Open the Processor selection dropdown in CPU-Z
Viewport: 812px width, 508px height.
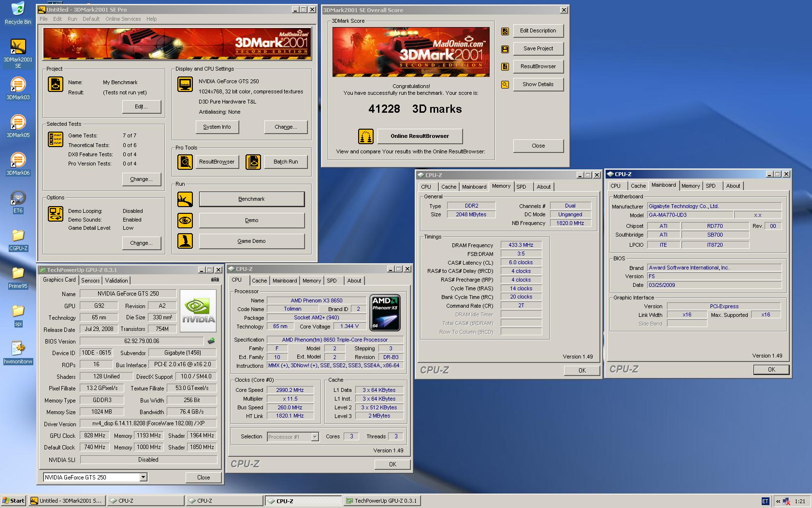point(315,437)
